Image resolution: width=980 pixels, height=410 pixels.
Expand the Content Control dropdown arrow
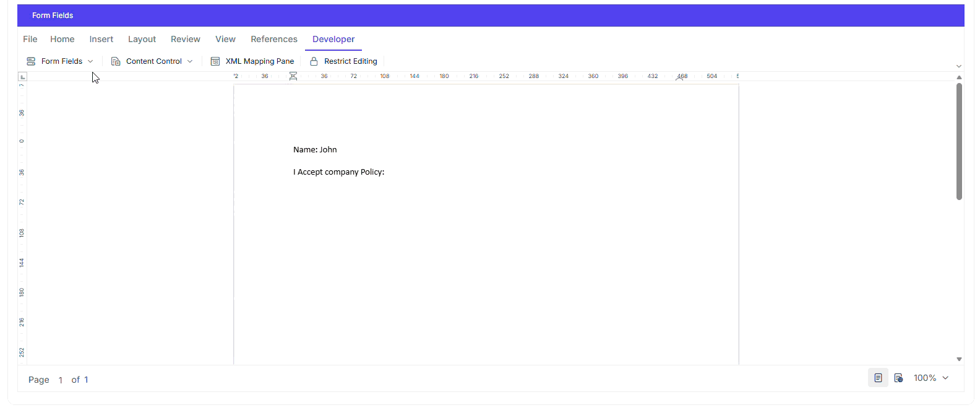pyautogui.click(x=190, y=61)
